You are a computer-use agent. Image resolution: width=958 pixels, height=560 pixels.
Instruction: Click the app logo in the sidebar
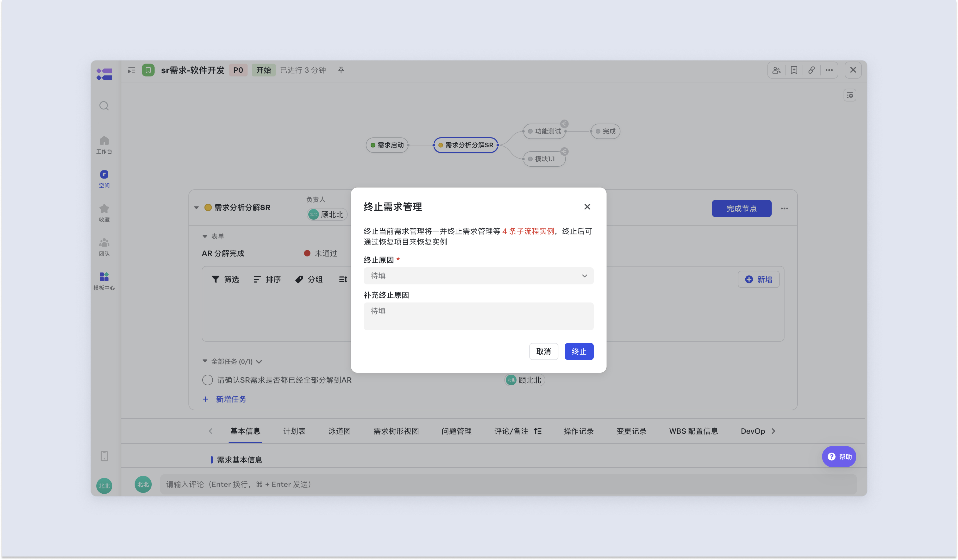(x=104, y=74)
